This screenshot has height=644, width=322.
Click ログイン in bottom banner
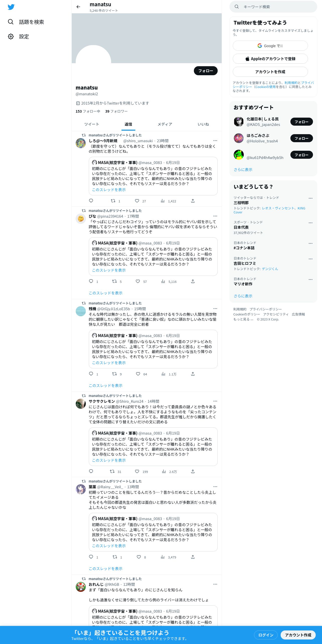266,635
